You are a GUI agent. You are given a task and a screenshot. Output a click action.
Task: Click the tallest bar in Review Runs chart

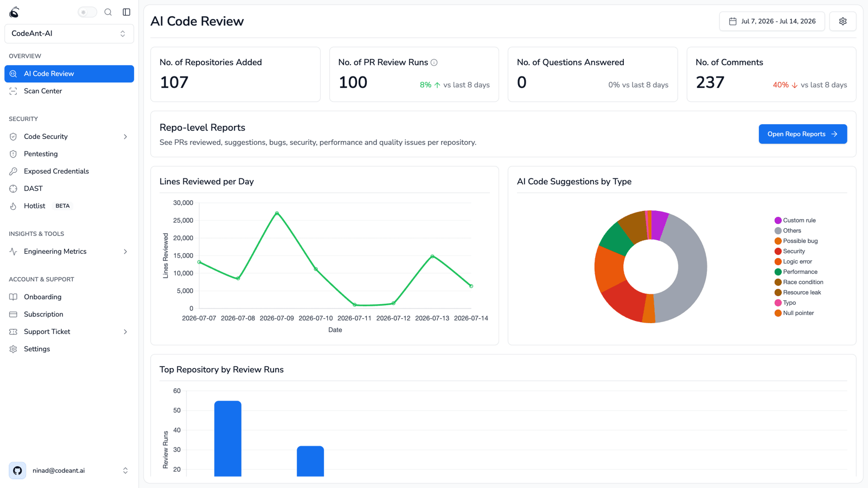[x=228, y=439]
